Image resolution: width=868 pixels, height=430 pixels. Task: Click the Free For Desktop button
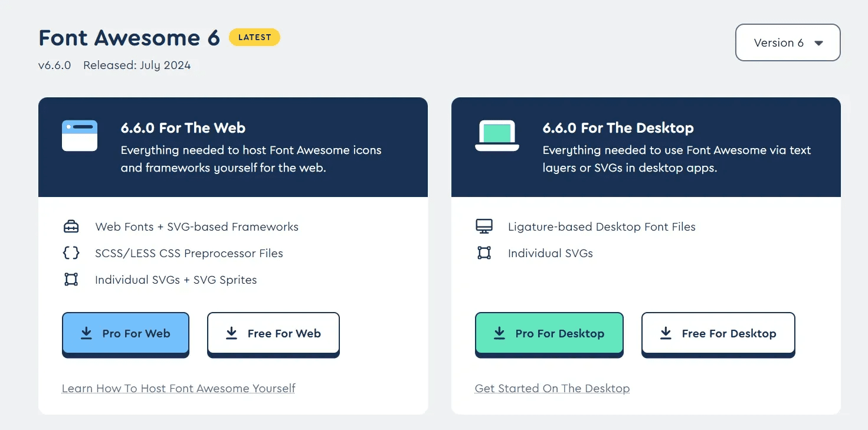pos(718,333)
